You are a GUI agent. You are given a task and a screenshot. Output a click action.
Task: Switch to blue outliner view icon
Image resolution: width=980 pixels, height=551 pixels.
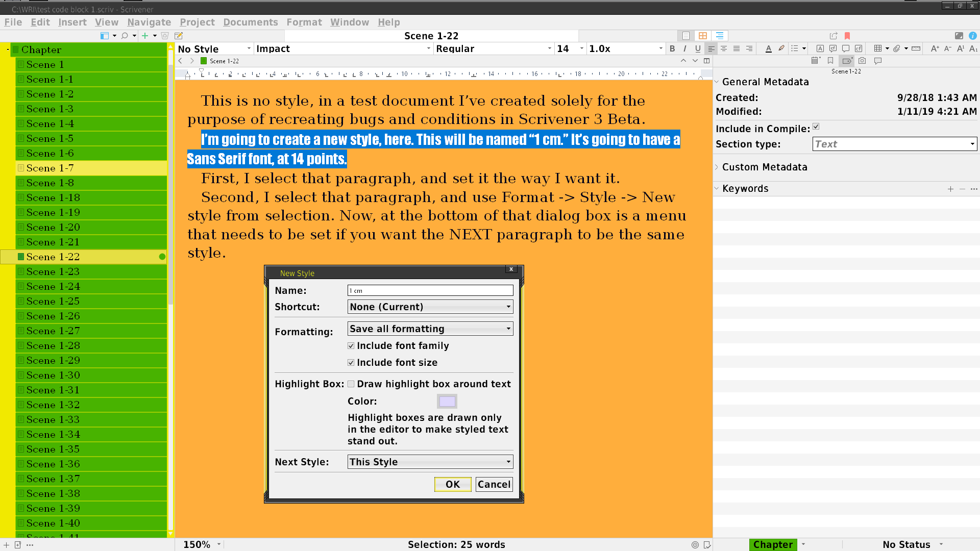(720, 36)
